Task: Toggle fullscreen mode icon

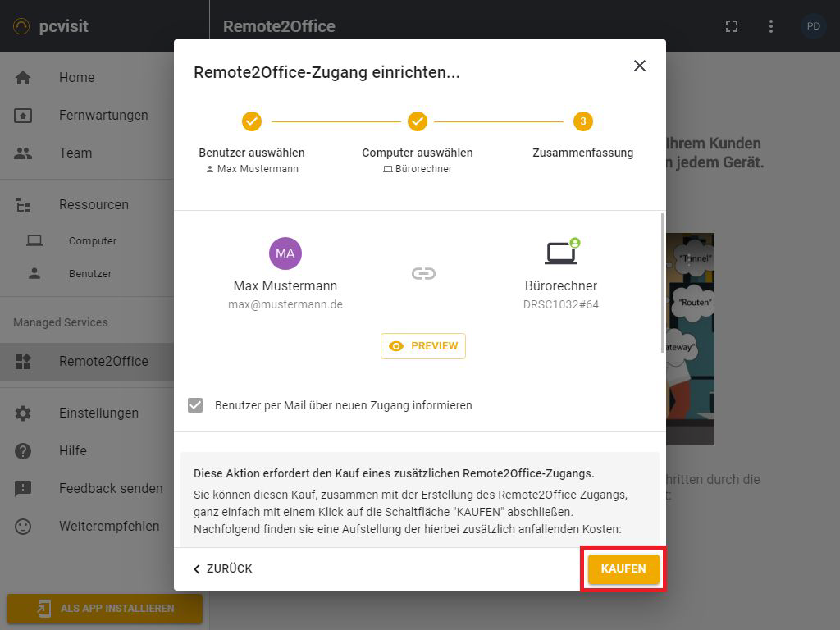Action: [x=732, y=26]
